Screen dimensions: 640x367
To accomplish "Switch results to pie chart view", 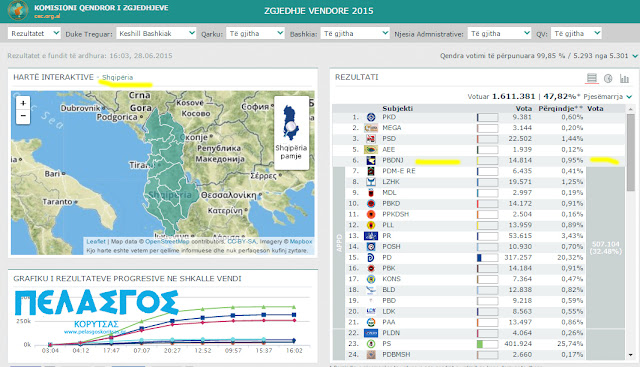I will [608, 78].
